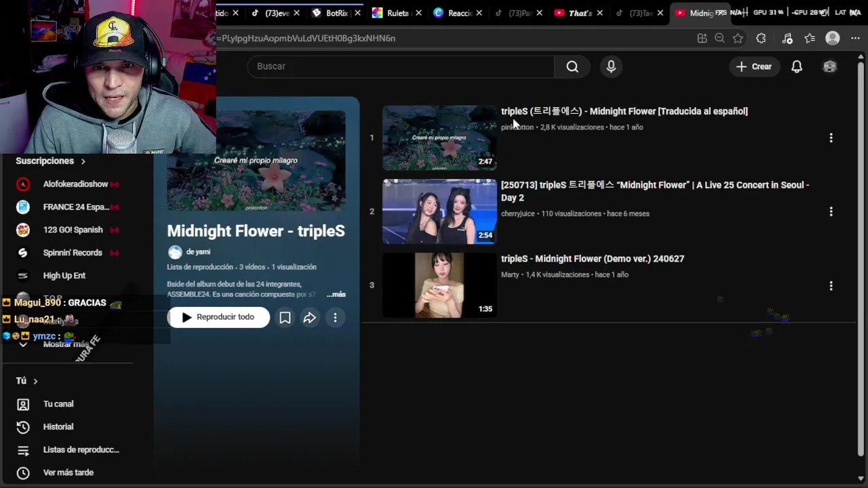
Task: Visit cherryjuice channel link
Action: click(x=517, y=213)
